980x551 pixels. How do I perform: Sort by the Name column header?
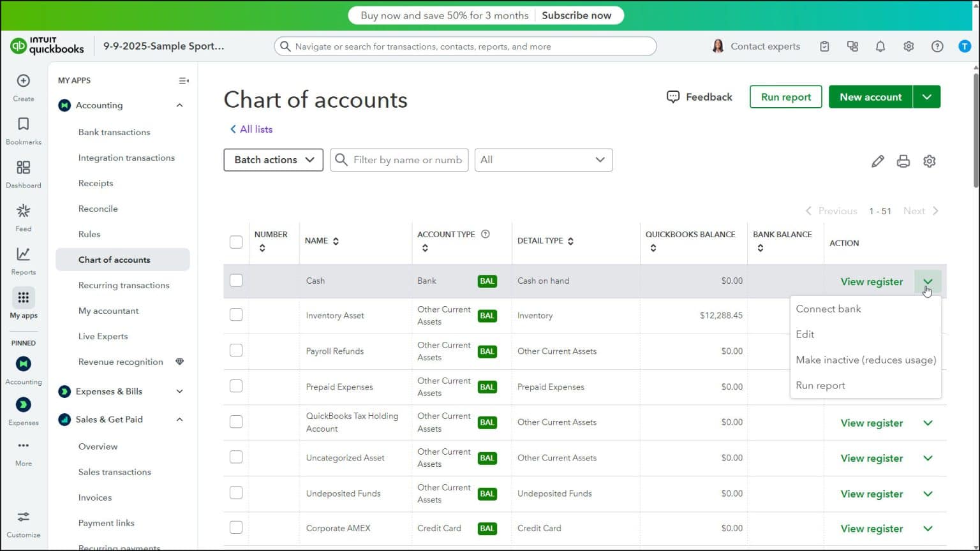click(322, 241)
